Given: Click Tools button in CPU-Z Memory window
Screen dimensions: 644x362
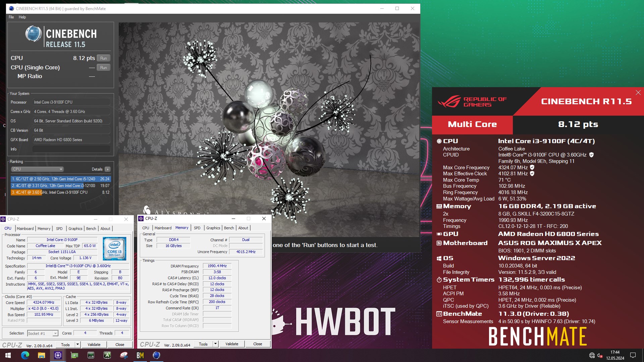Looking at the screenshot, I should [203, 344].
